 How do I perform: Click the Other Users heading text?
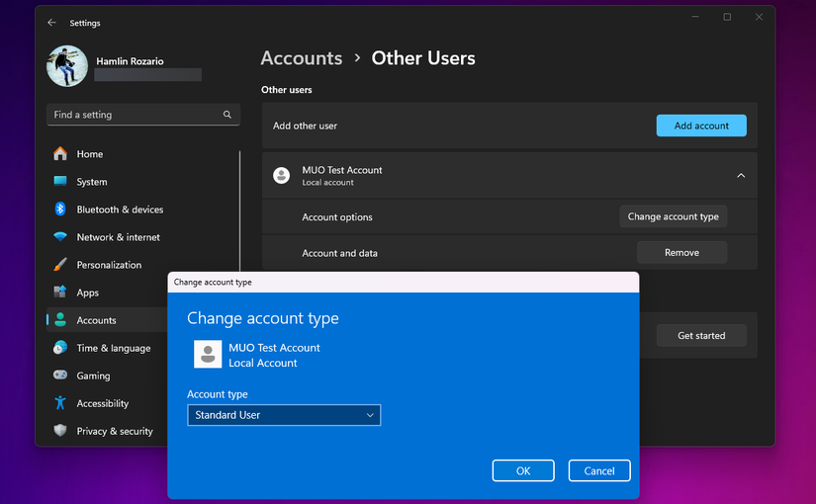click(x=423, y=58)
